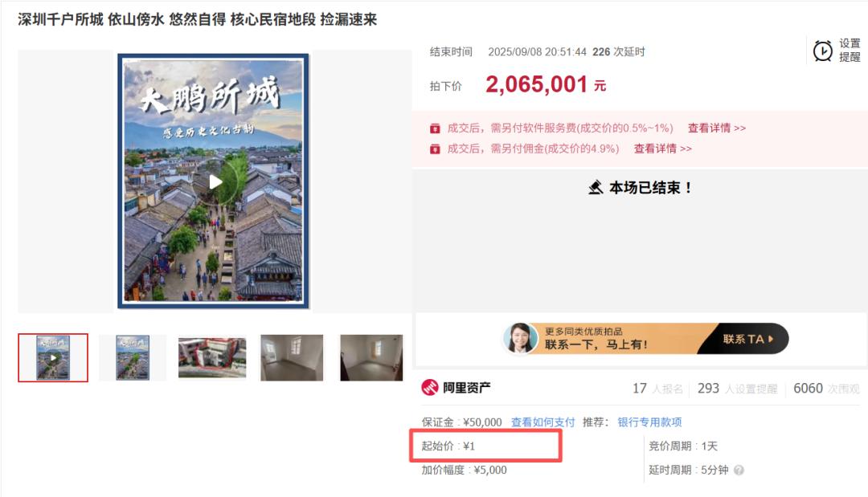Viewport: 868px width, 497px height.
Task: Select the second poster thumbnail
Action: pos(133,357)
